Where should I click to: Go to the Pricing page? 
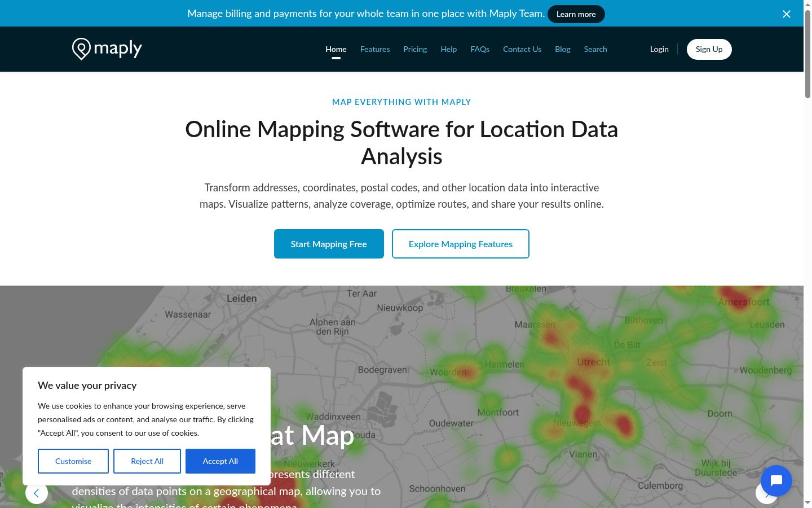click(415, 49)
